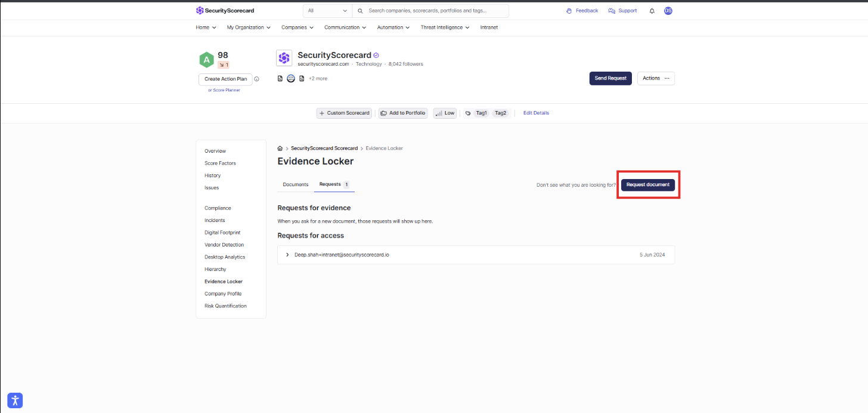Open Risk Quantification in the sidebar
868x413 pixels.
pyautogui.click(x=225, y=306)
